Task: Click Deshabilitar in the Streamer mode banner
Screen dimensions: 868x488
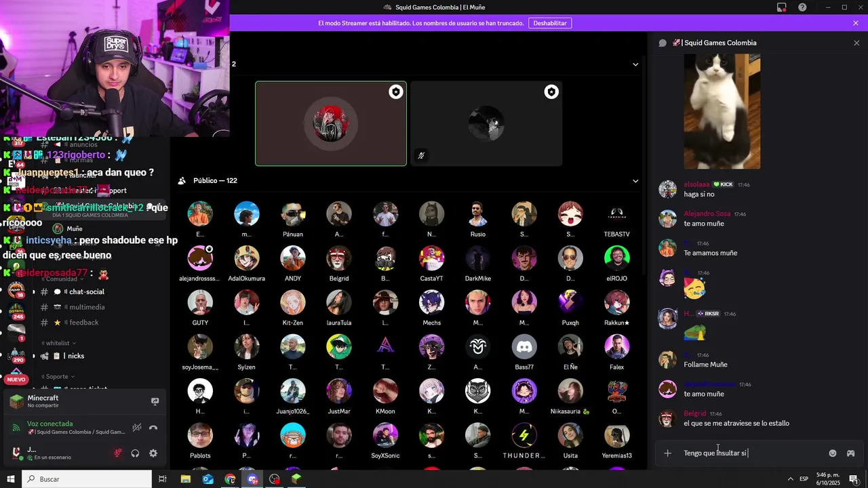Action: point(550,23)
